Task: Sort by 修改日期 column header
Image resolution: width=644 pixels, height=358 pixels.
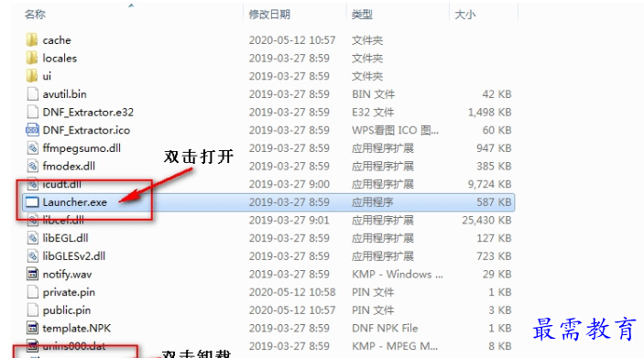Action: tap(269, 15)
